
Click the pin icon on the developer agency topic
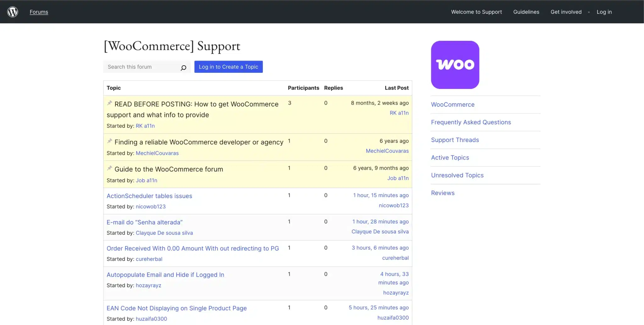point(109,141)
